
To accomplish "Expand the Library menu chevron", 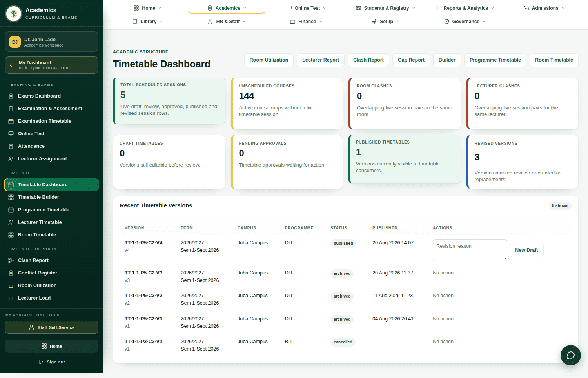I will 161,22.
